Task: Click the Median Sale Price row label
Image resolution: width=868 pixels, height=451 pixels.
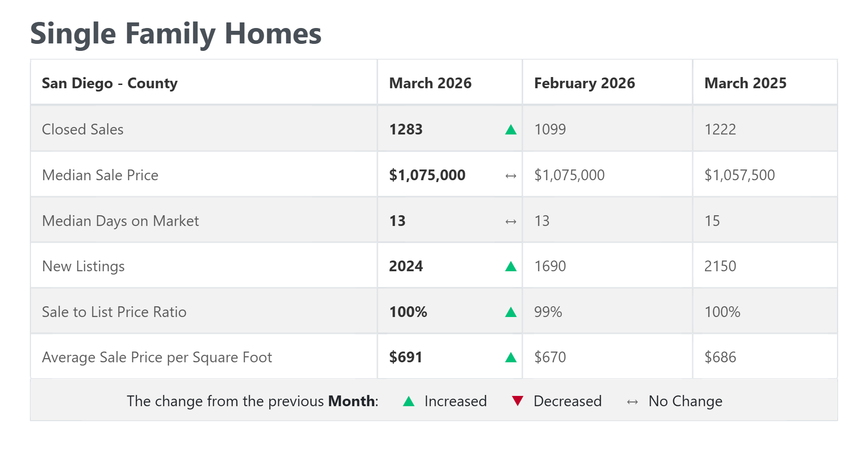Action: click(100, 175)
